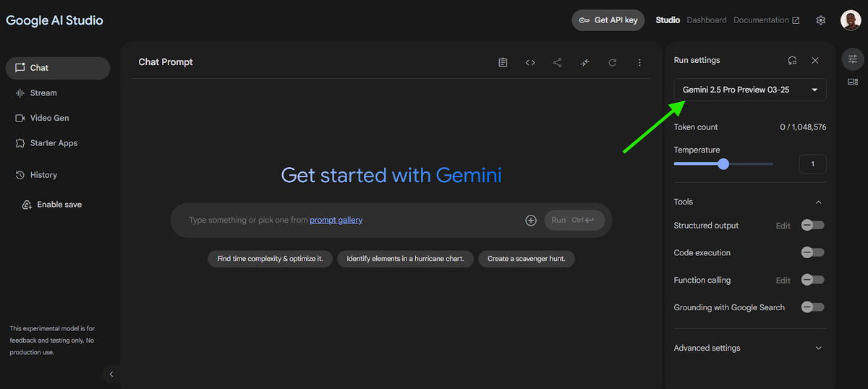The width and height of the screenshot is (868, 389).
Task: Click the Run button
Action: click(574, 221)
